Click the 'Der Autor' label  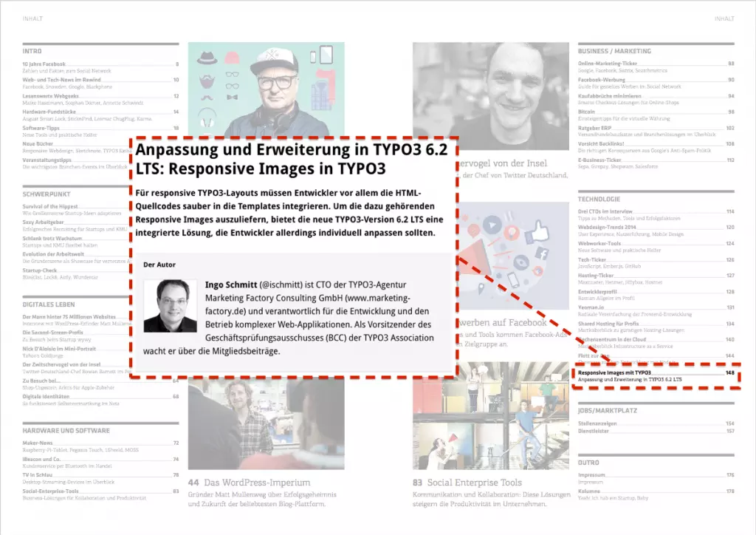coord(159,265)
